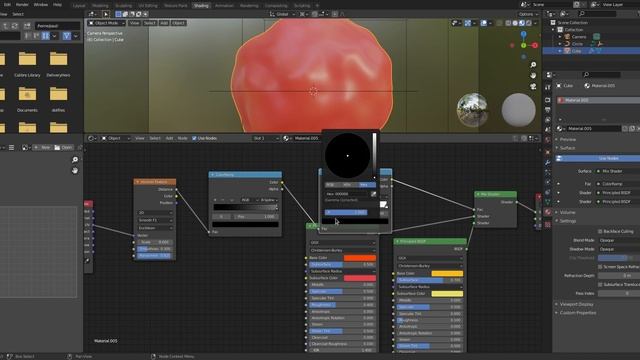Image resolution: width=640 pixels, height=360 pixels.
Task: Open the Global transform orientation dropdown
Action: coord(282,14)
